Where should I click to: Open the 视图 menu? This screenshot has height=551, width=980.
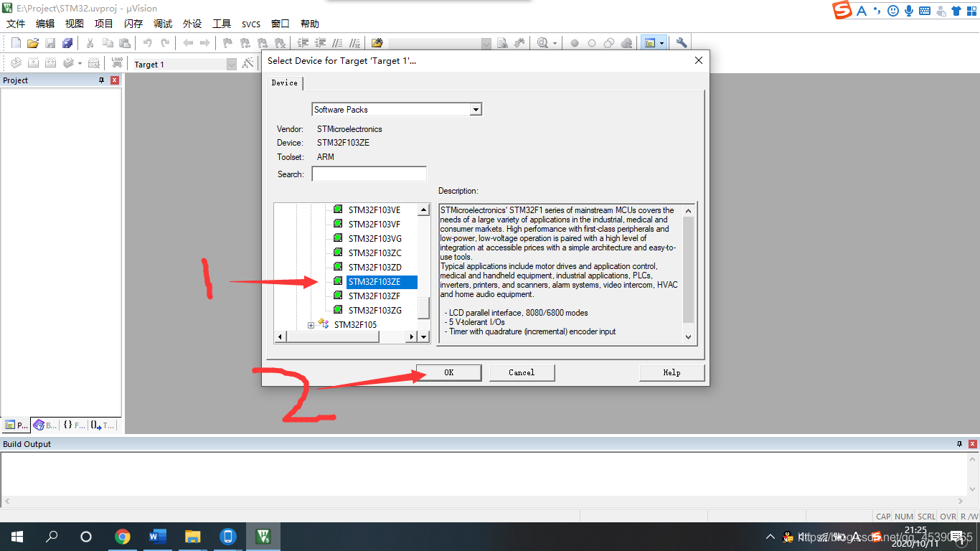tap(75, 24)
